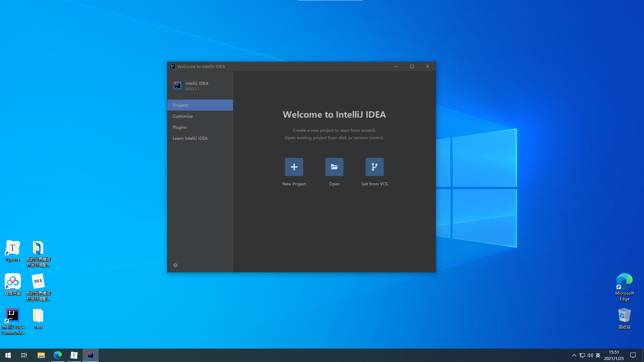Image resolution: width=644 pixels, height=362 pixels.
Task: Open the Windows Start menu
Action: (8, 355)
